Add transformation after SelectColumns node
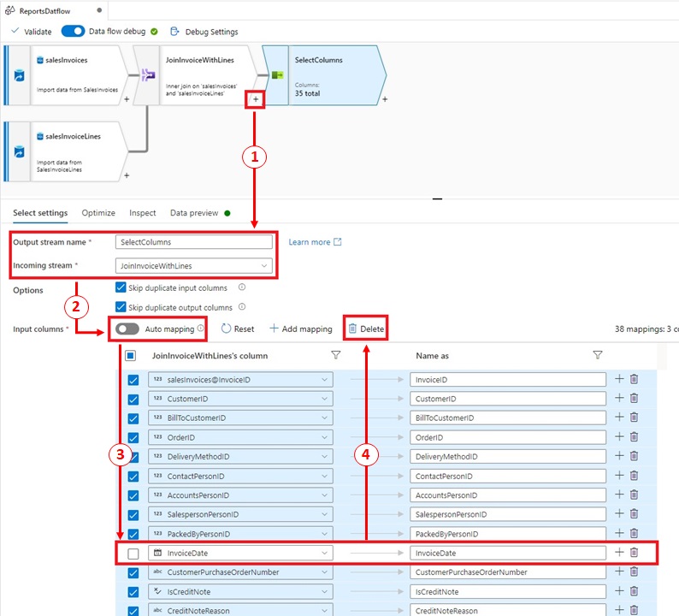The height and width of the screenshot is (616, 679). coord(385,99)
